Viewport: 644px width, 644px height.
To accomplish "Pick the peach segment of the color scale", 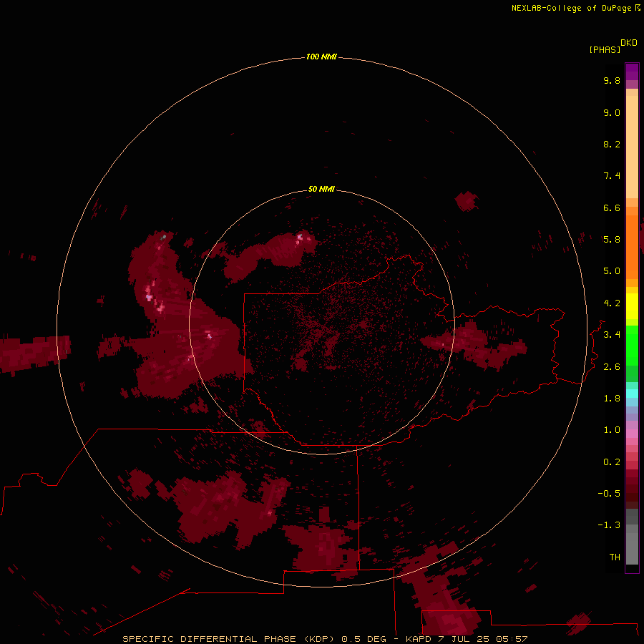I will pyautogui.click(x=632, y=147).
